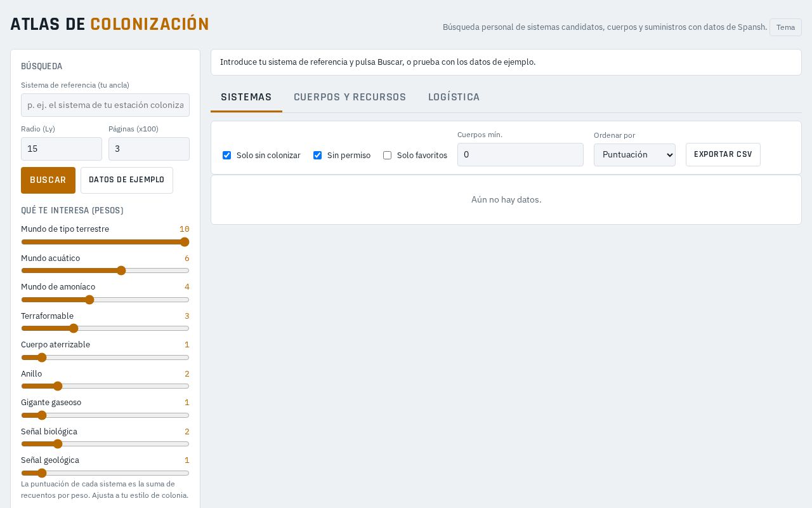Adjust the Señal biológica slider
Viewport: 812px width, 508px height.
(x=105, y=444)
